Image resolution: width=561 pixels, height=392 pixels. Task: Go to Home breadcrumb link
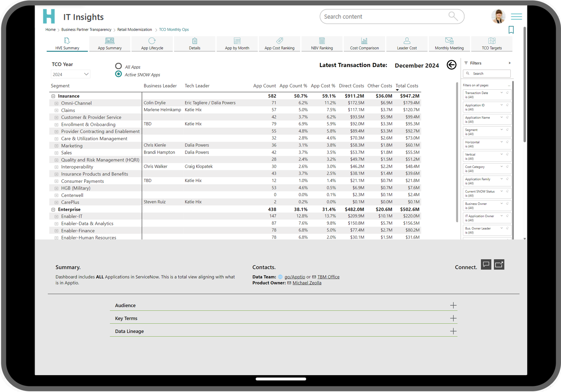click(50, 30)
